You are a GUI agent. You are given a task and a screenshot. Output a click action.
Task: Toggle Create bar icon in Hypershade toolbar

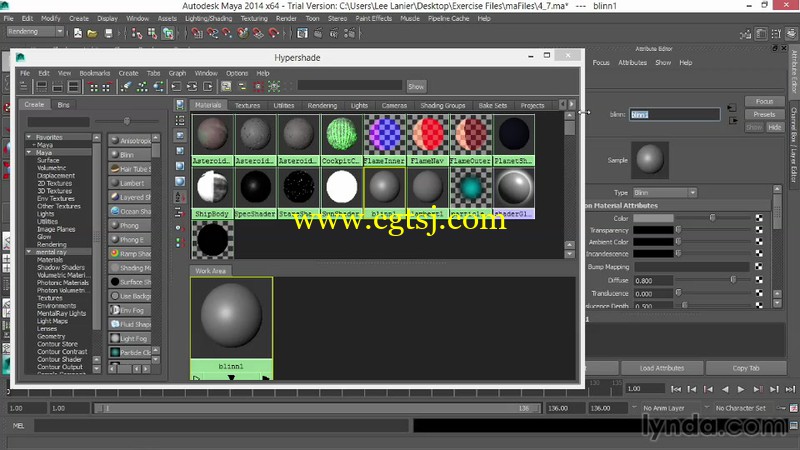(x=24, y=87)
